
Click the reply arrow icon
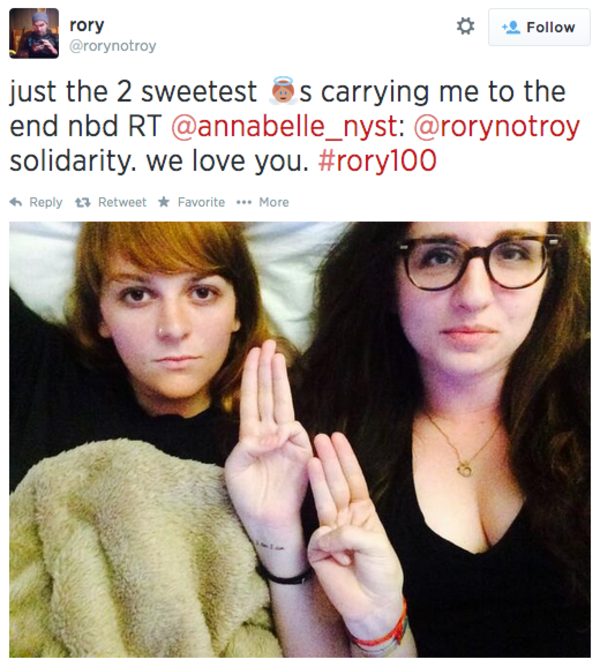point(16,202)
